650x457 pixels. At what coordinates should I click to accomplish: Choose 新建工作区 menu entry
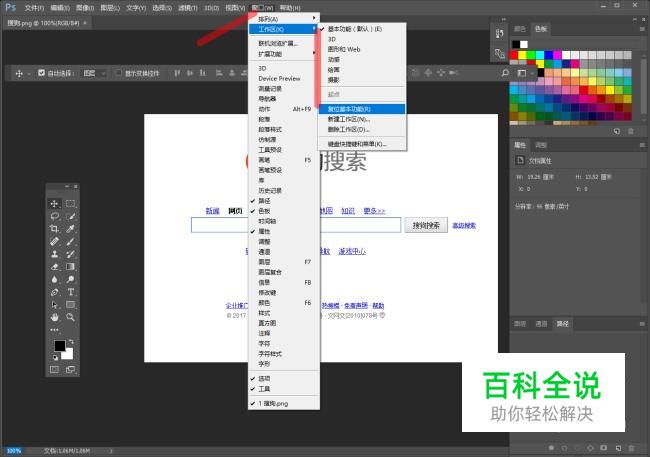pos(362,119)
